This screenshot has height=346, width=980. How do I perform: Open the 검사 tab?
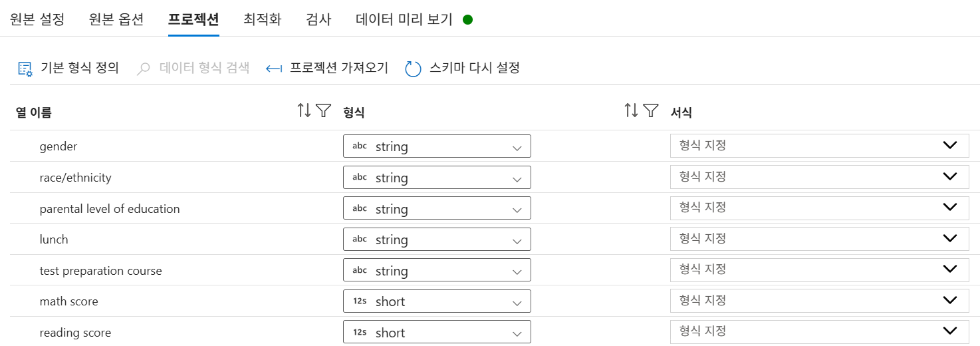[318, 19]
